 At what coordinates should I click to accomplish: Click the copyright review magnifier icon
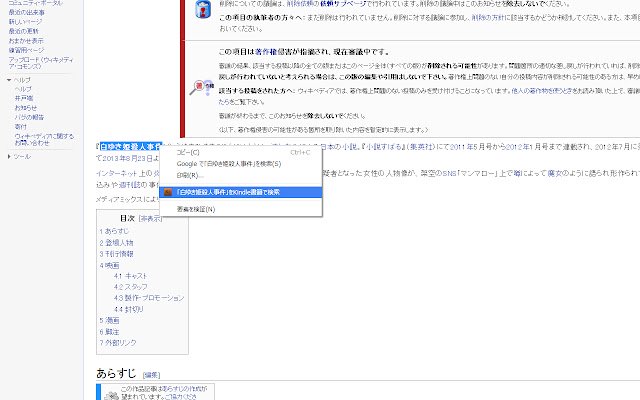click(x=202, y=88)
